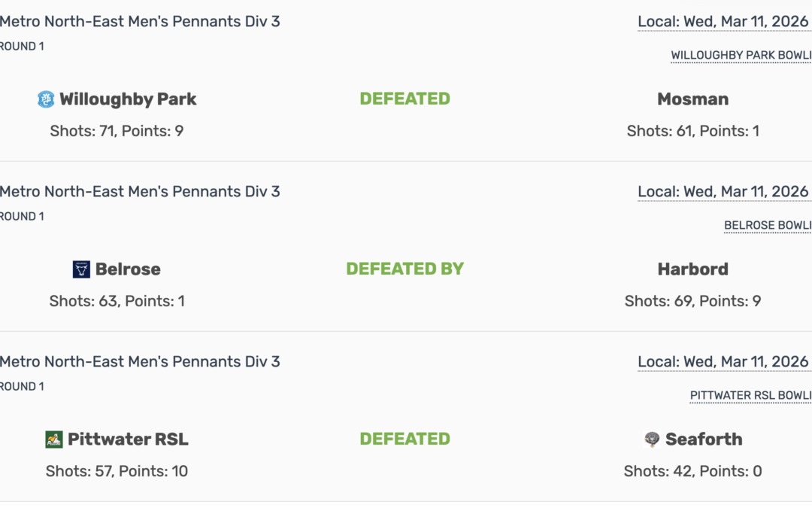The height and width of the screenshot is (508, 812).
Task: Click the Willoughby Park club logo icon
Action: 47,99
